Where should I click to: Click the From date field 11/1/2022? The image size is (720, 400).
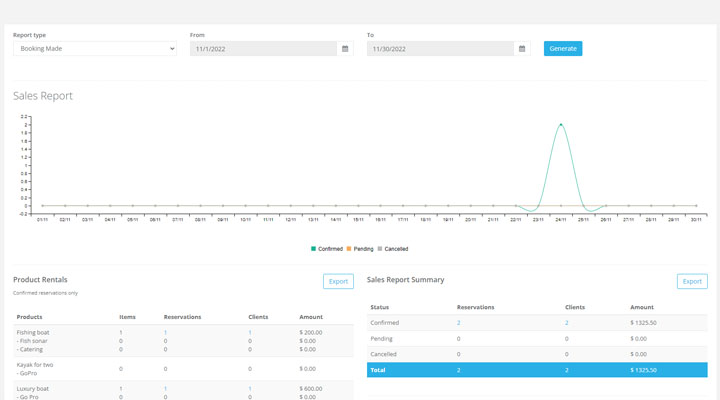(264, 49)
